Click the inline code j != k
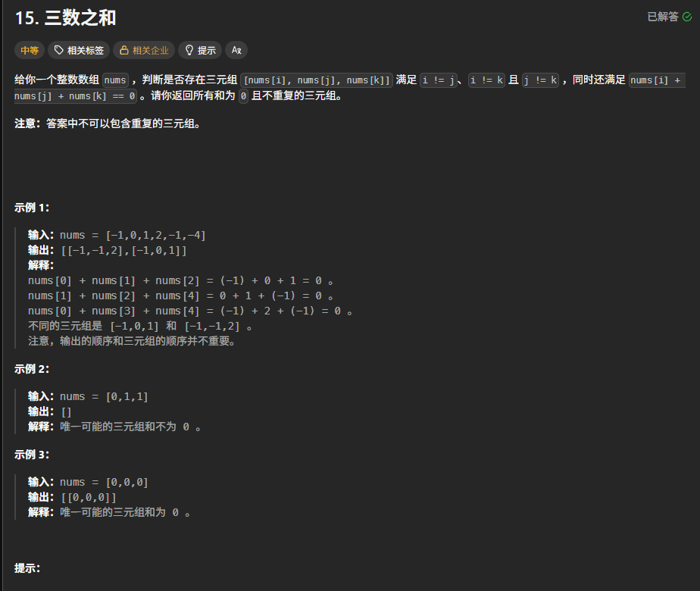Viewport: 700px width, 591px height. (x=540, y=80)
